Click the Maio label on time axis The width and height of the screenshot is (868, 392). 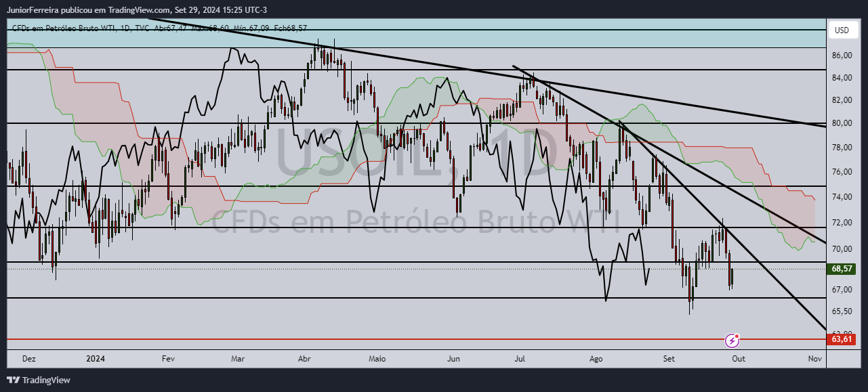pyautogui.click(x=376, y=359)
